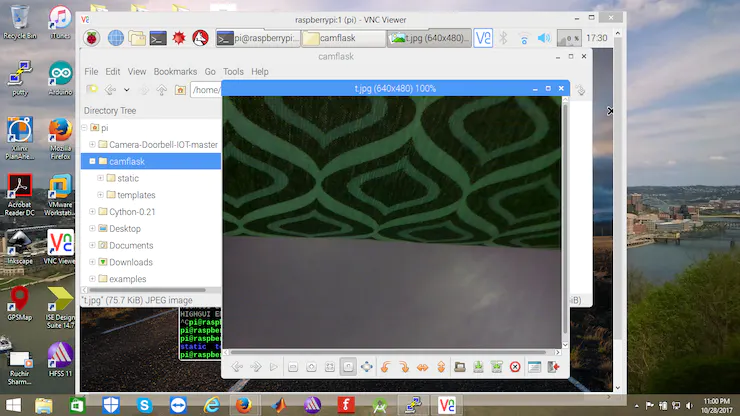The width and height of the screenshot is (740, 416).
Task: Open the File menu in camflask window
Action: pyautogui.click(x=91, y=72)
